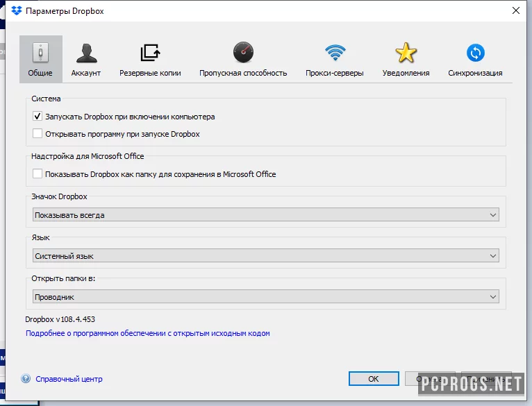The height and width of the screenshot is (406, 532).
Task: Enable Показывать Dropbox как папку Microsoft Office
Action: point(38,174)
